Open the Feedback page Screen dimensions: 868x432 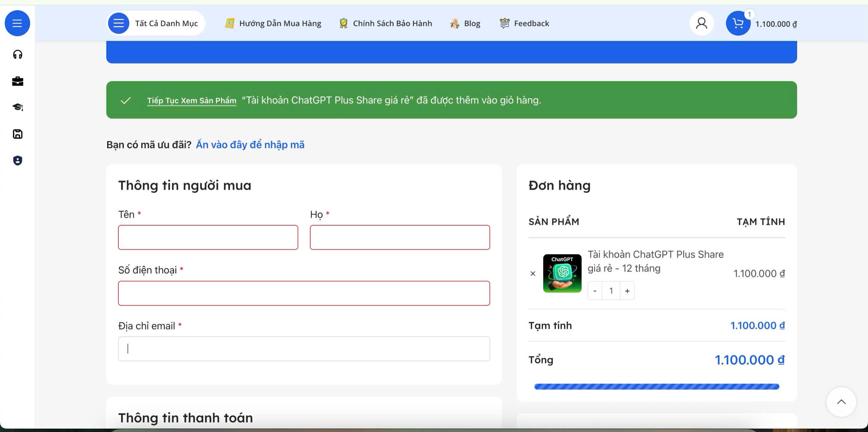click(x=524, y=23)
